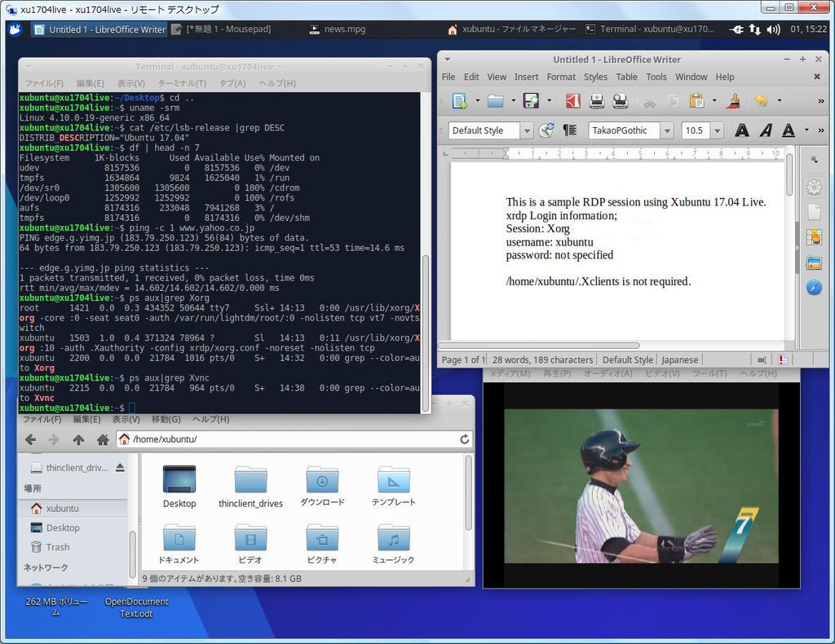Click the New Style paragraph icon
Viewport: 835px width, 644px height.
click(x=570, y=130)
